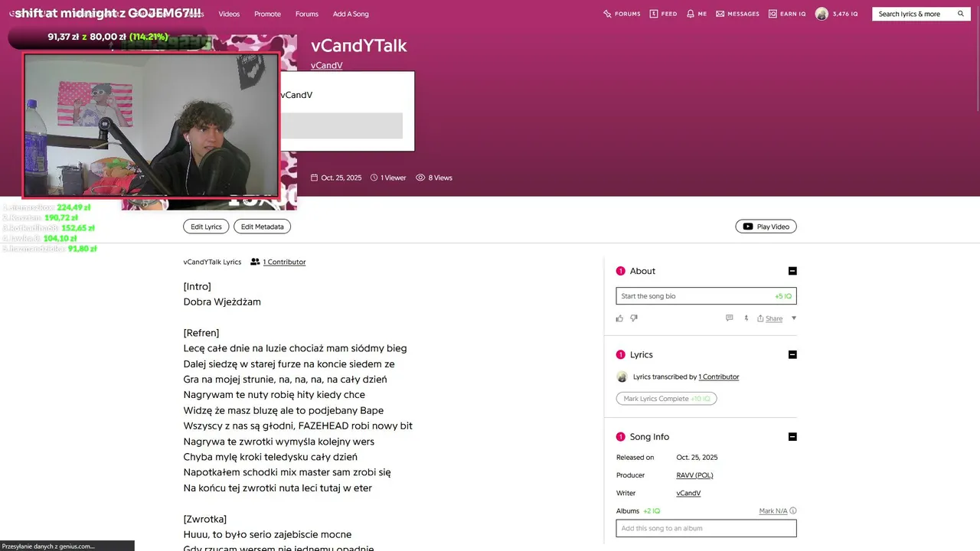Click the clock icon next to 1 Viewer
Image resolution: width=980 pixels, height=551 pixels.
coord(374,178)
